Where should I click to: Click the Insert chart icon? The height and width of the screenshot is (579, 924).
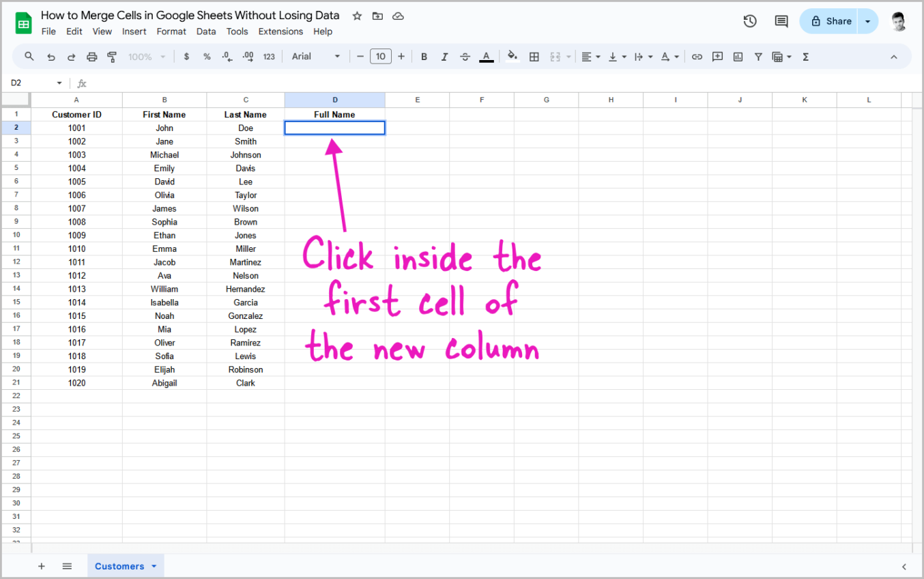click(x=738, y=57)
